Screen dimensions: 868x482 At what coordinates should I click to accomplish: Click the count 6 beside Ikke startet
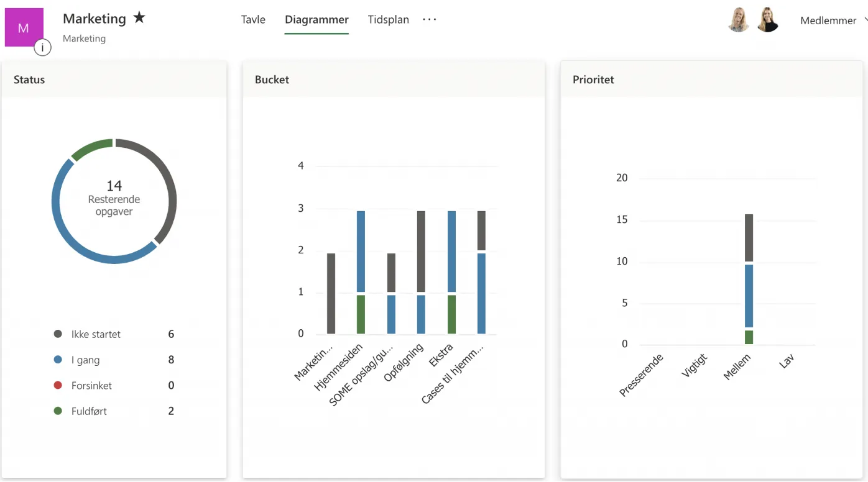coord(171,334)
